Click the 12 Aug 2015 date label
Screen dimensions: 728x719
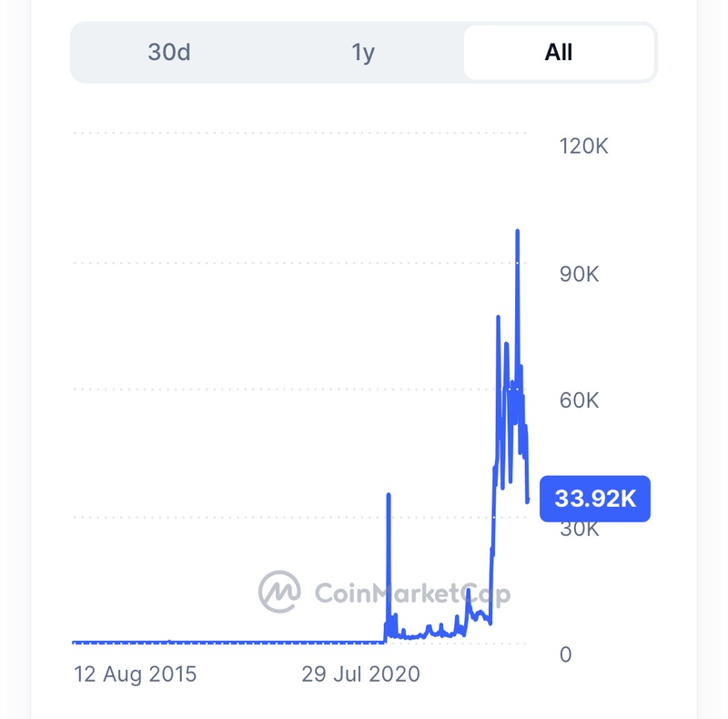pyautogui.click(x=136, y=674)
